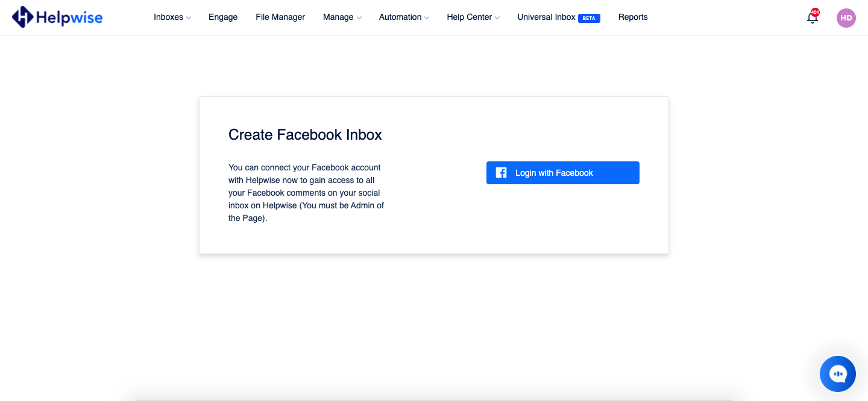Go to File Manager

click(280, 17)
